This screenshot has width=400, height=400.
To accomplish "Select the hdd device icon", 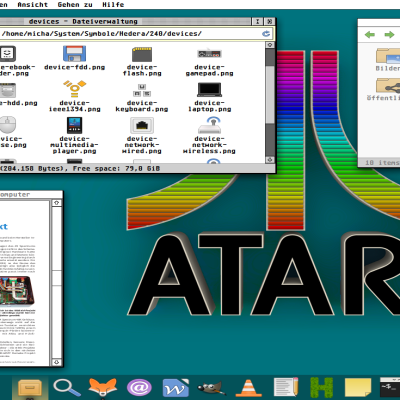I will [x=7, y=90].
